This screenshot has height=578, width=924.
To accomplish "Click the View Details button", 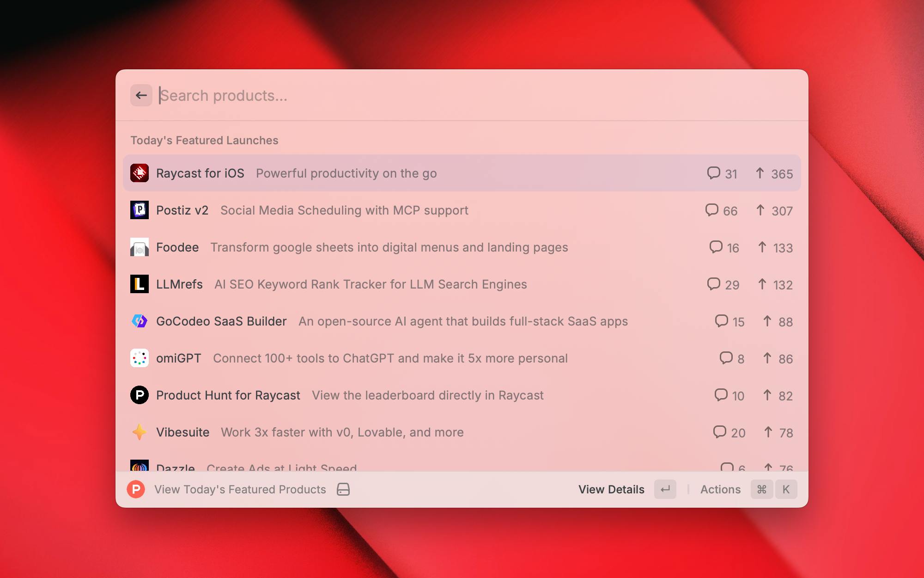I will coord(611,489).
